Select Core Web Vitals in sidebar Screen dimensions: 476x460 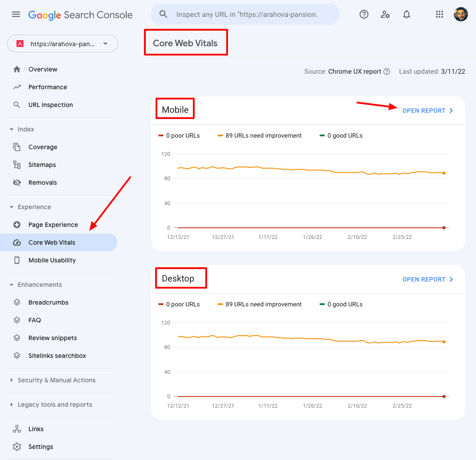click(59, 242)
